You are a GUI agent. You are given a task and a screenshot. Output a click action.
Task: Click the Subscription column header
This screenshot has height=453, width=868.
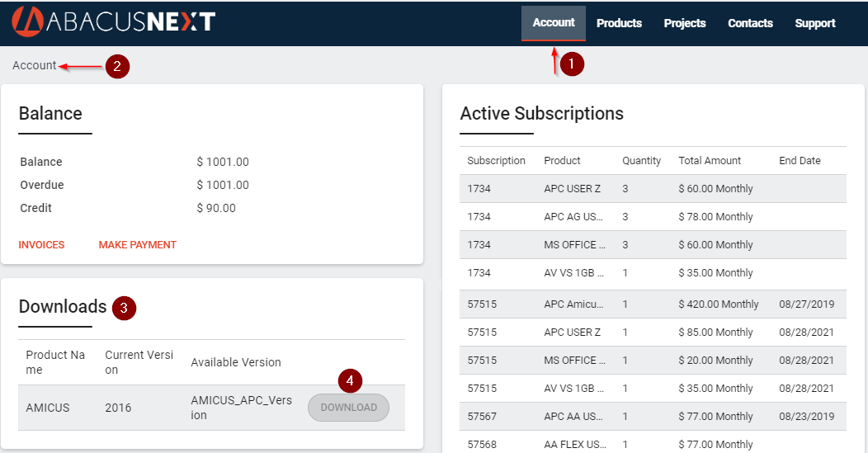click(496, 161)
